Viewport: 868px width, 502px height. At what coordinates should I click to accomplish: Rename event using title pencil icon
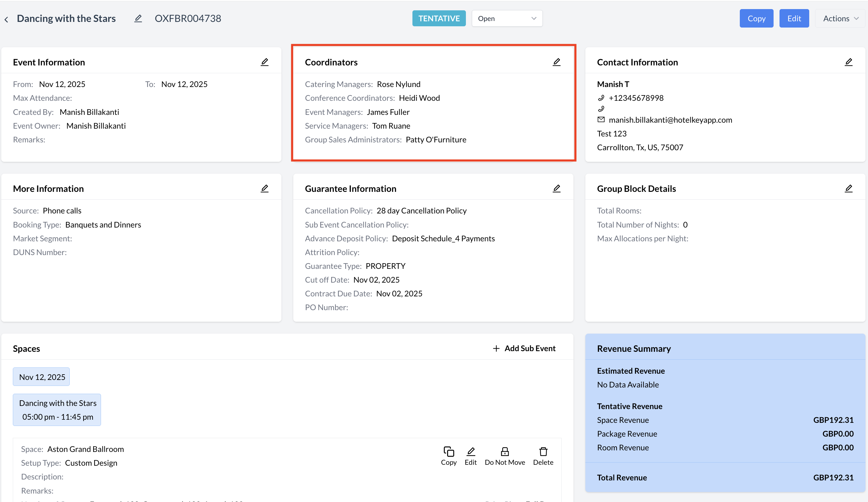[x=138, y=18]
